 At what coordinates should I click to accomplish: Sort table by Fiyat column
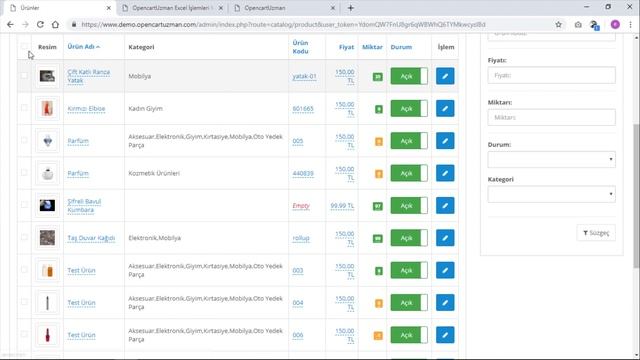347,47
